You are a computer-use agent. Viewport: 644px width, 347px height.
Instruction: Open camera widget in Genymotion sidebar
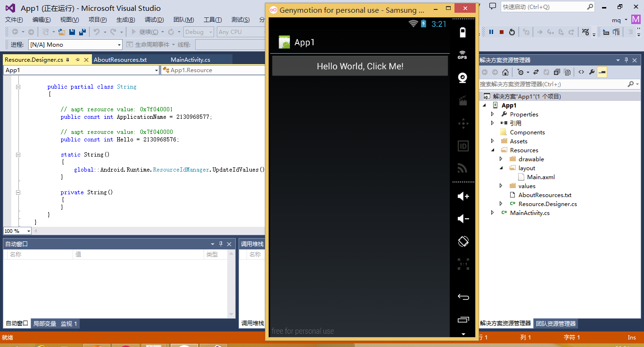[x=462, y=78]
